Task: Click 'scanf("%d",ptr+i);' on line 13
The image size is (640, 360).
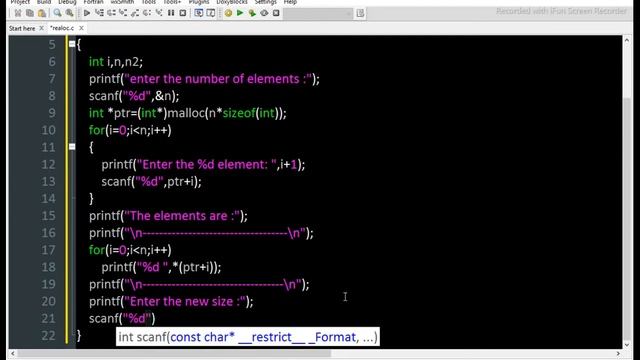Action: tap(151, 182)
